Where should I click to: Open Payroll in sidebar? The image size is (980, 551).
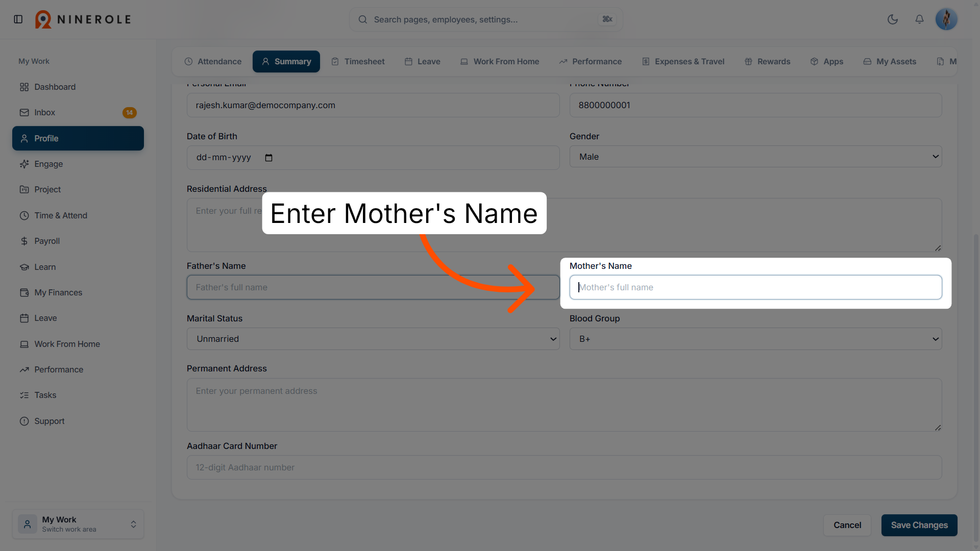[x=78, y=241]
